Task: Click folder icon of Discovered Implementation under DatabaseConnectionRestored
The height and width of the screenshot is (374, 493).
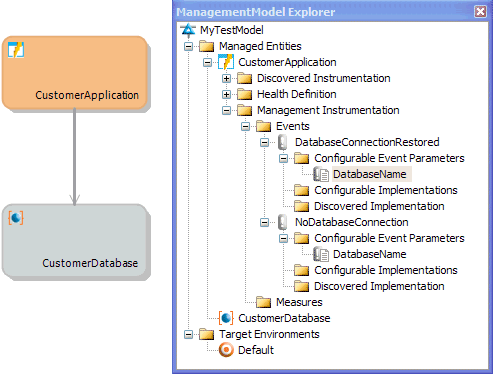Action: 302,206
